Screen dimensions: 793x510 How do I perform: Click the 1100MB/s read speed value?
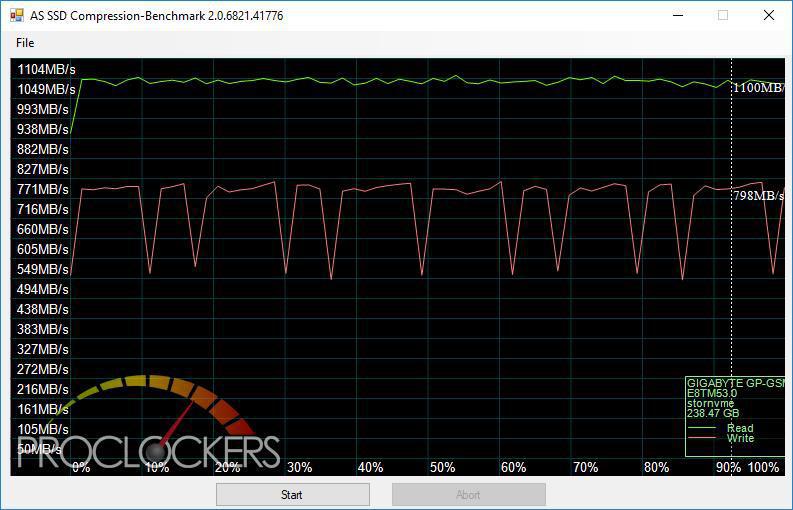coord(758,88)
